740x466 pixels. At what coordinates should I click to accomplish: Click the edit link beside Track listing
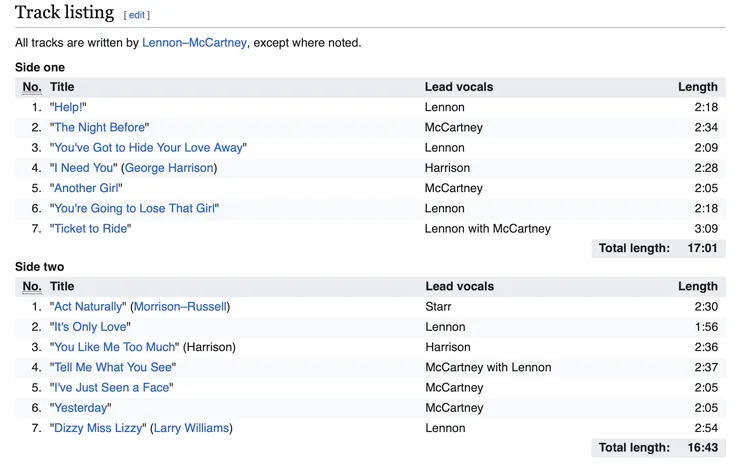click(137, 15)
